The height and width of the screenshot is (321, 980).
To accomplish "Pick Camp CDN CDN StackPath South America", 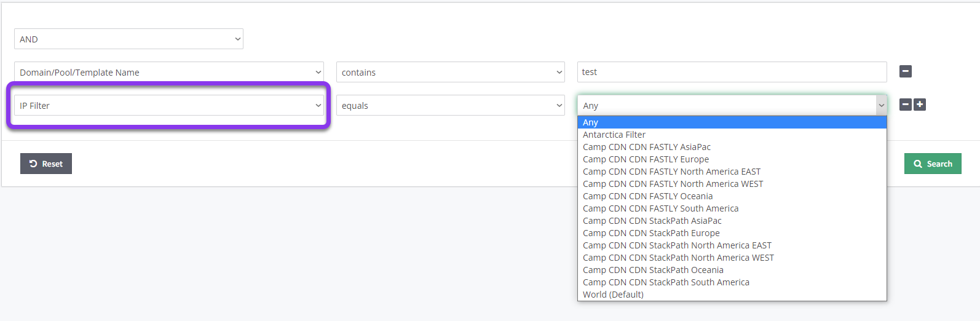I will pos(732,282).
